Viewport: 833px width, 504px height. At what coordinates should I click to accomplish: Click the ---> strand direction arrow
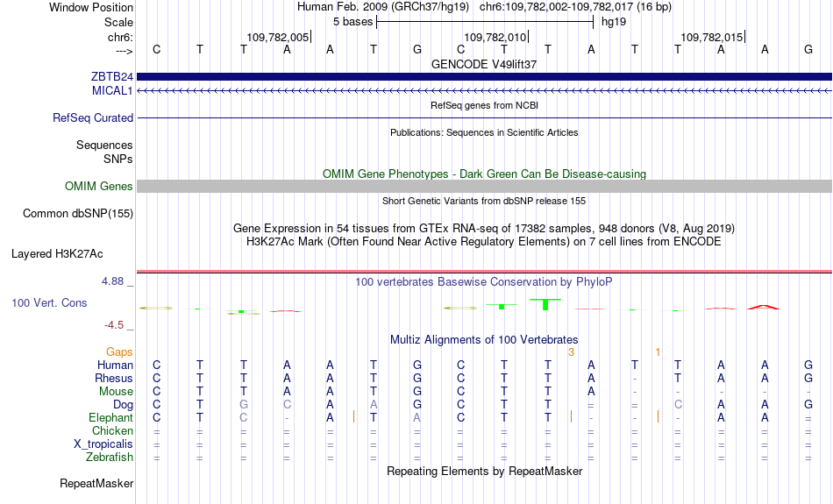point(125,51)
